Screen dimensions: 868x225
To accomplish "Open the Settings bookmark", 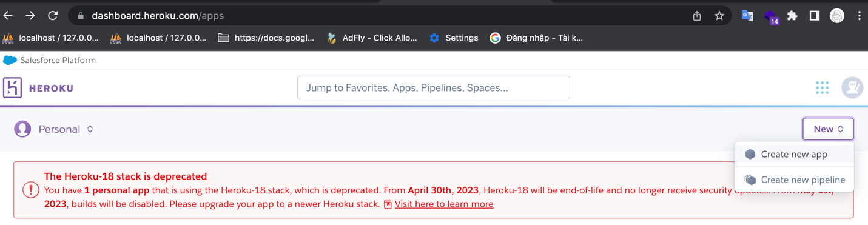I will (x=454, y=38).
